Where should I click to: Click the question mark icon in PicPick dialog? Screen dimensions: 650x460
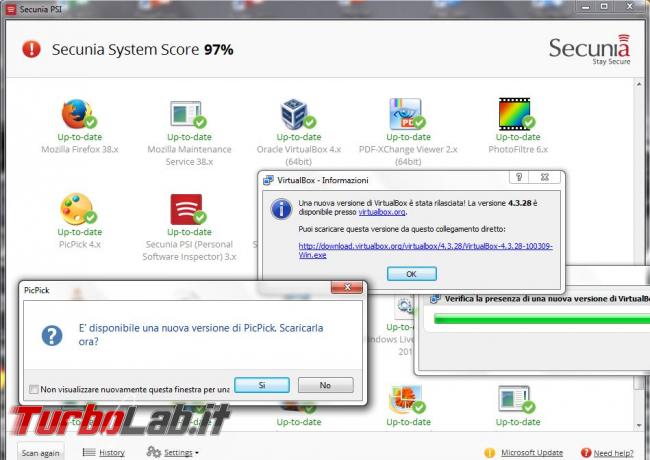(x=52, y=335)
